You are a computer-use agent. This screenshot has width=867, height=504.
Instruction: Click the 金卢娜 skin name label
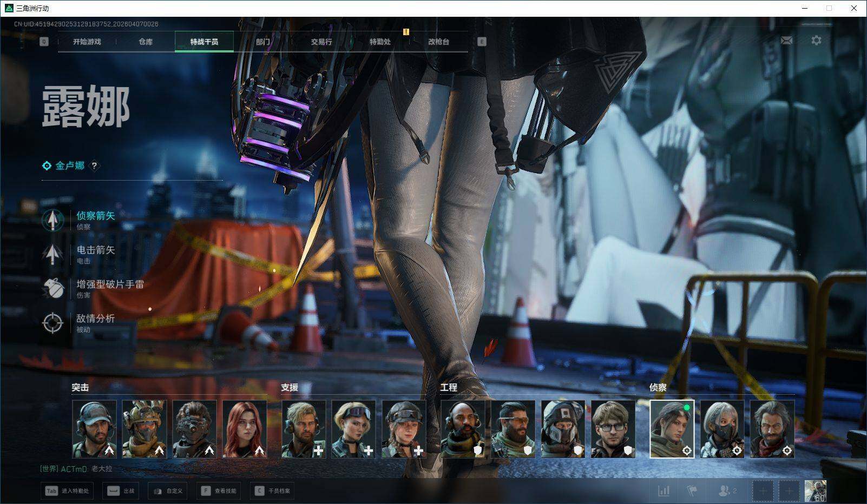70,166
